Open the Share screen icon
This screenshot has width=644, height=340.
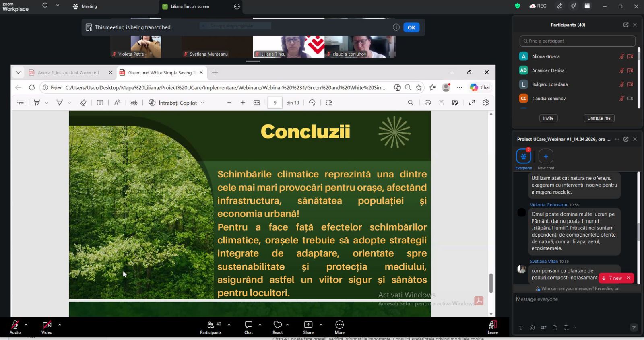pos(308,325)
